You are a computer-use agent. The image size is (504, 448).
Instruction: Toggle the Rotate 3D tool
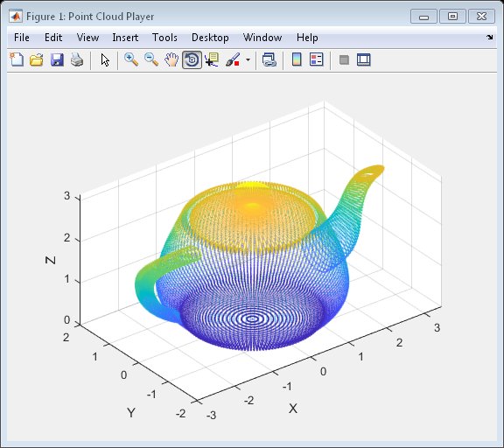coord(192,59)
